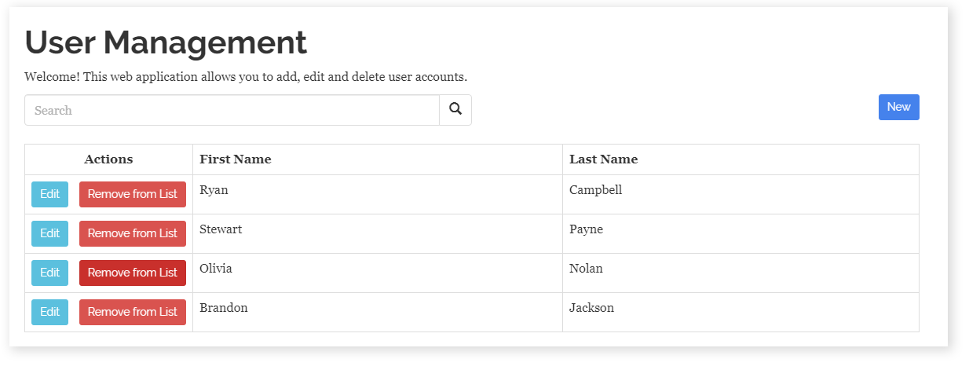Screen dimensions: 980x370
Task: Select the last name cell Campbell
Action: [595, 190]
